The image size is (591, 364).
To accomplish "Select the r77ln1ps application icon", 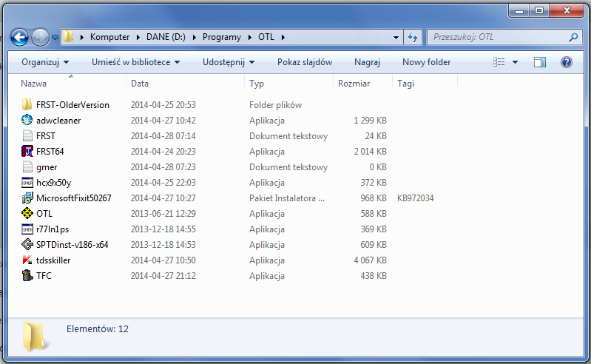I will pyautogui.click(x=27, y=229).
